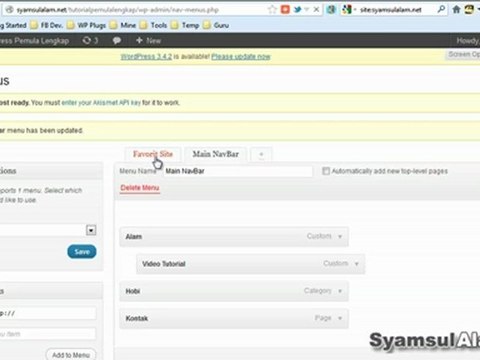The image size is (480, 360).
Task: Open the Google search engine selector
Action: click(348, 10)
